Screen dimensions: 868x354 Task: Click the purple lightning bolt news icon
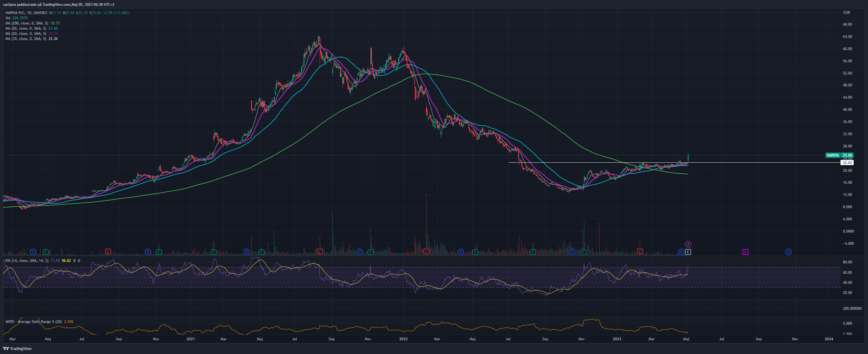click(688, 244)
